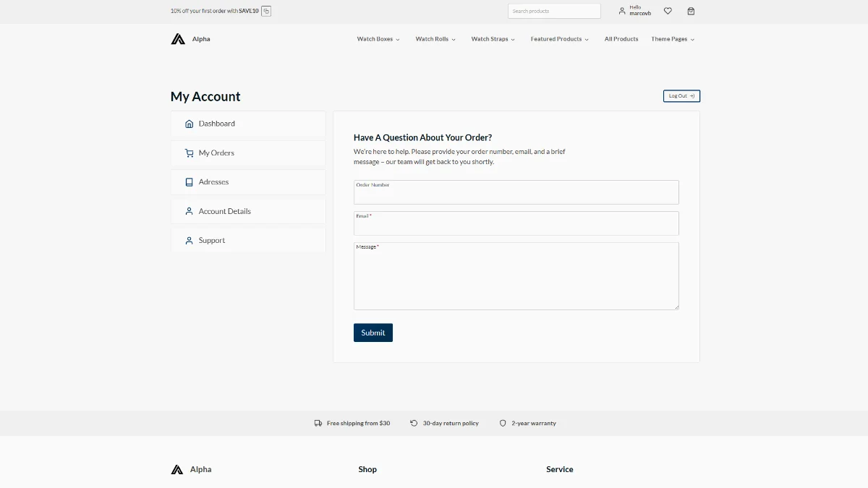Open Account Details in sidebar
This screenshot has width=868, height=488.
pyautogui.click(x=224, y=211)
